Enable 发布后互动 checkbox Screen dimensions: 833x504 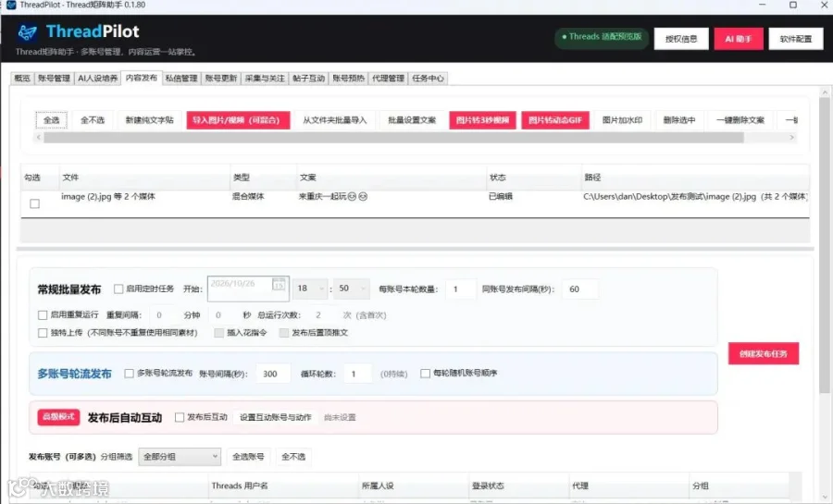point(180,417)
